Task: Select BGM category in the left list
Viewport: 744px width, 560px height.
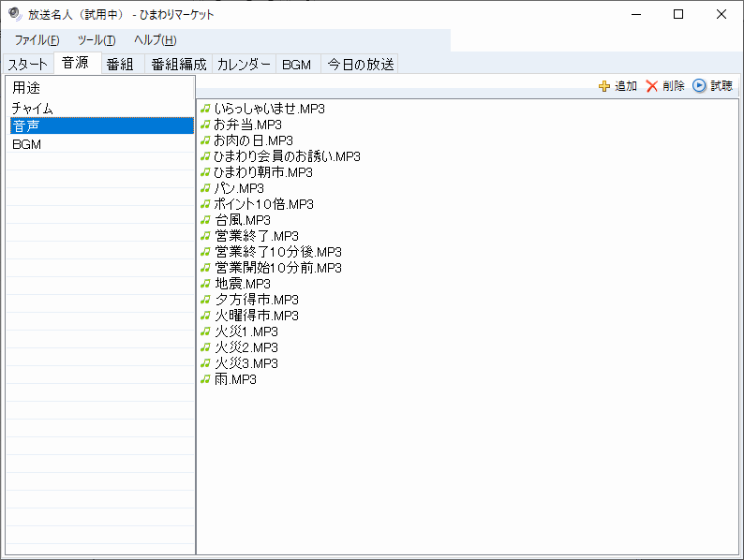Action: 27,144
